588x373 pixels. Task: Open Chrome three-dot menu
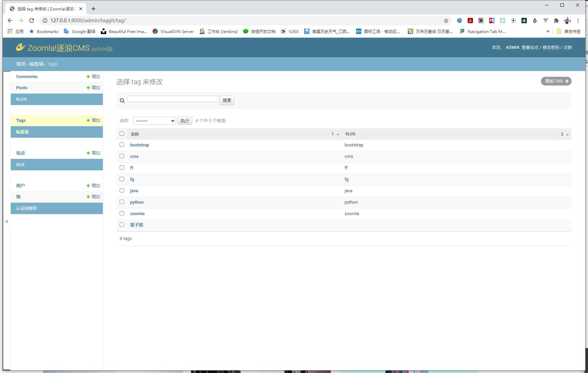(x=578, y=21)
